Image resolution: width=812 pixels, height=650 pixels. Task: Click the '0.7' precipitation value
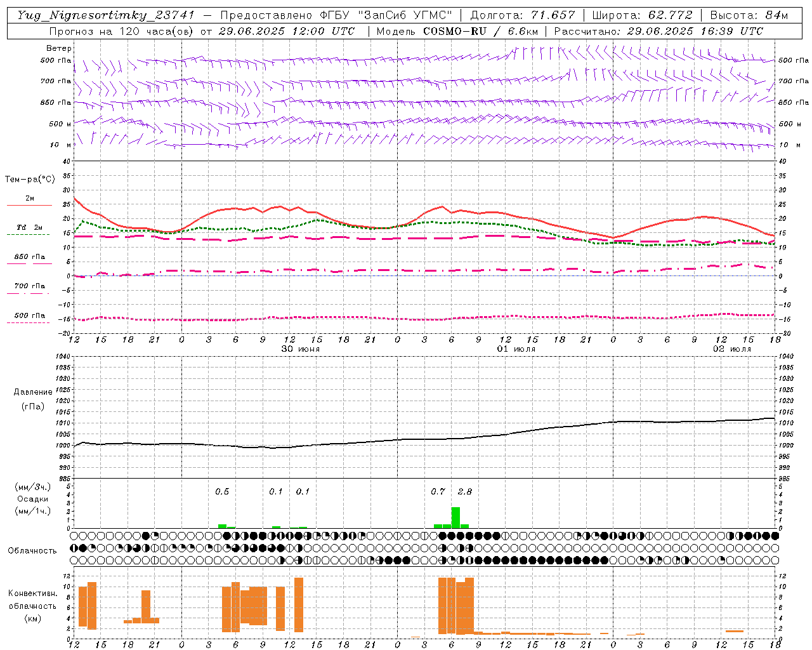(438, 491)
